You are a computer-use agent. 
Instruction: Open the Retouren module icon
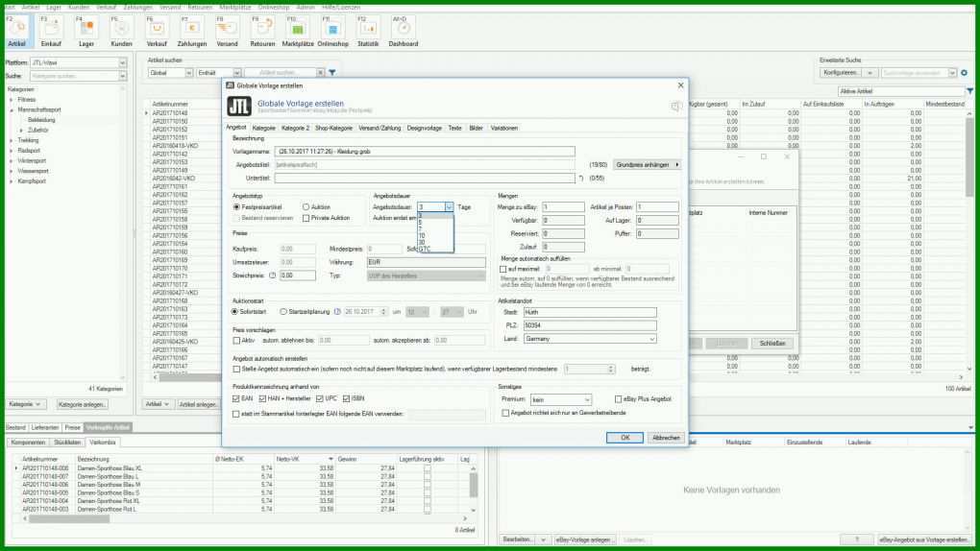pos(262,32)
